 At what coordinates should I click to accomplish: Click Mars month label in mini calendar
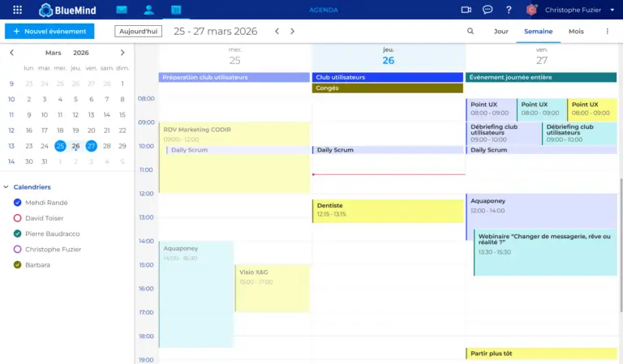(54, 53)
